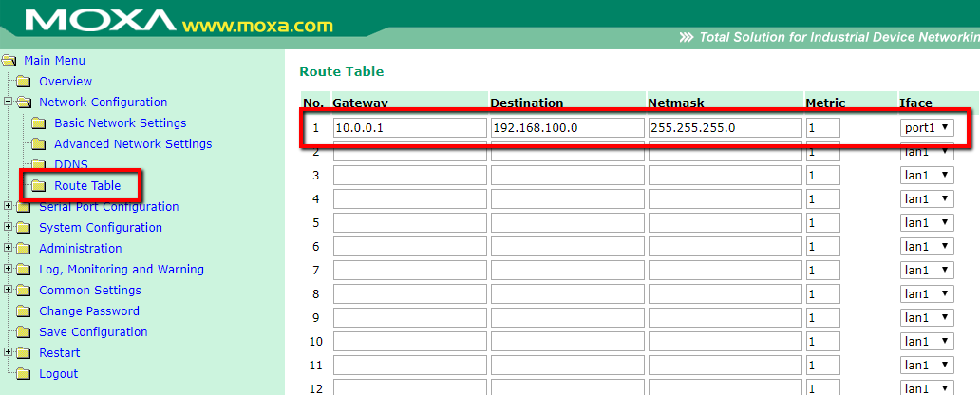
Task: Open the Iface dropdown for route 5
Action: click(926, 222)
